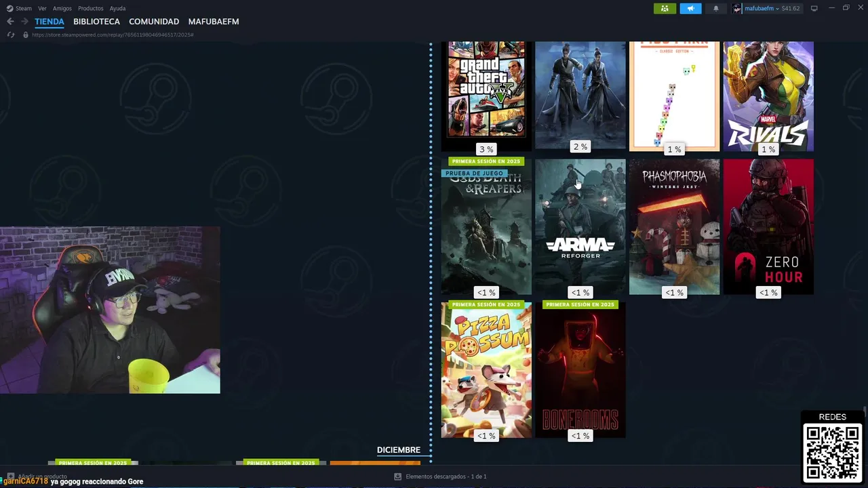This screenshot has width=868, height=488.
Task: Open the Amigos menu
Action: pos(62,8)
